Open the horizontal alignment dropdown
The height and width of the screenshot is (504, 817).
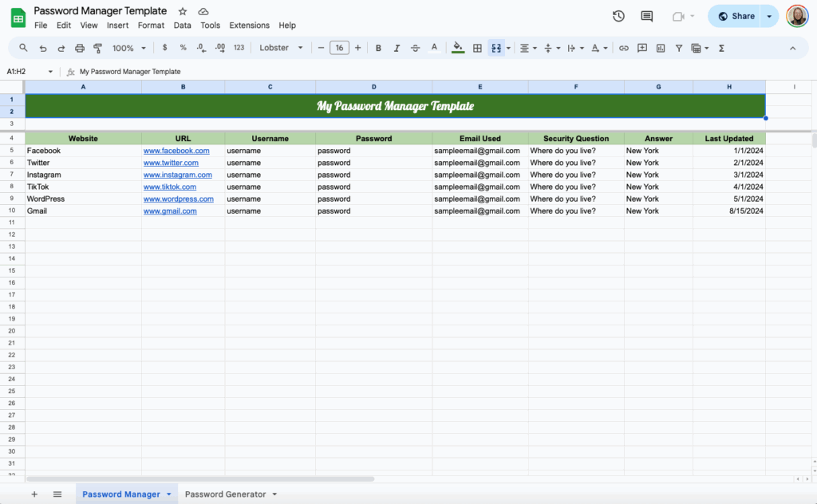tap(534, 48)
